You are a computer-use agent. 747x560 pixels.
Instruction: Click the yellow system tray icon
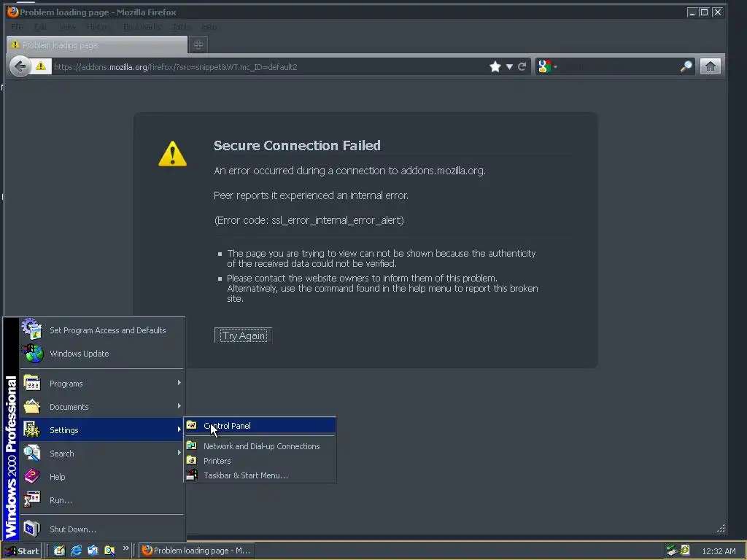(x=685, y=551)
